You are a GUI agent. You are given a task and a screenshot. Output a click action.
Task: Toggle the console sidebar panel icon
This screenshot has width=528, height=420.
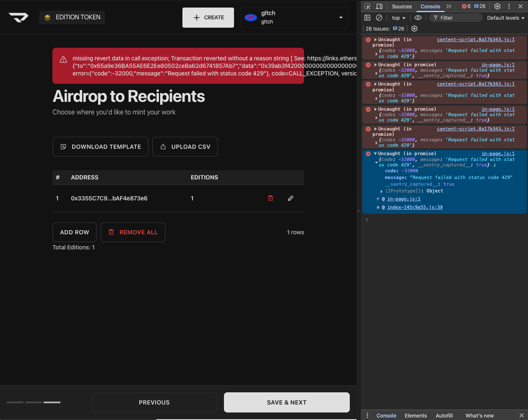pos(367,18)
